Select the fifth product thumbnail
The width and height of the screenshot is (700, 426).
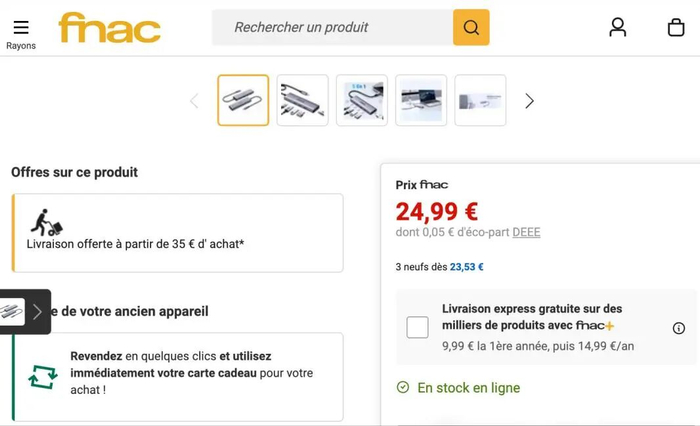point(480,100)
